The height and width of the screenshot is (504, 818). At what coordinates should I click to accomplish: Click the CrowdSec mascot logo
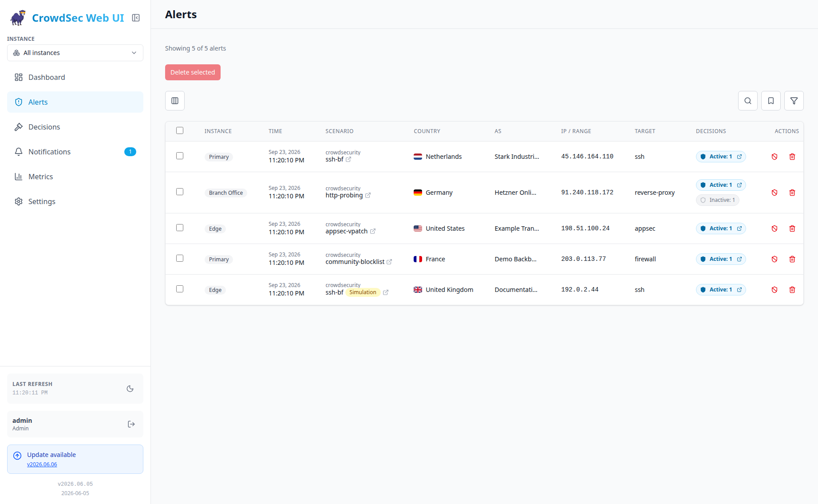18,18
